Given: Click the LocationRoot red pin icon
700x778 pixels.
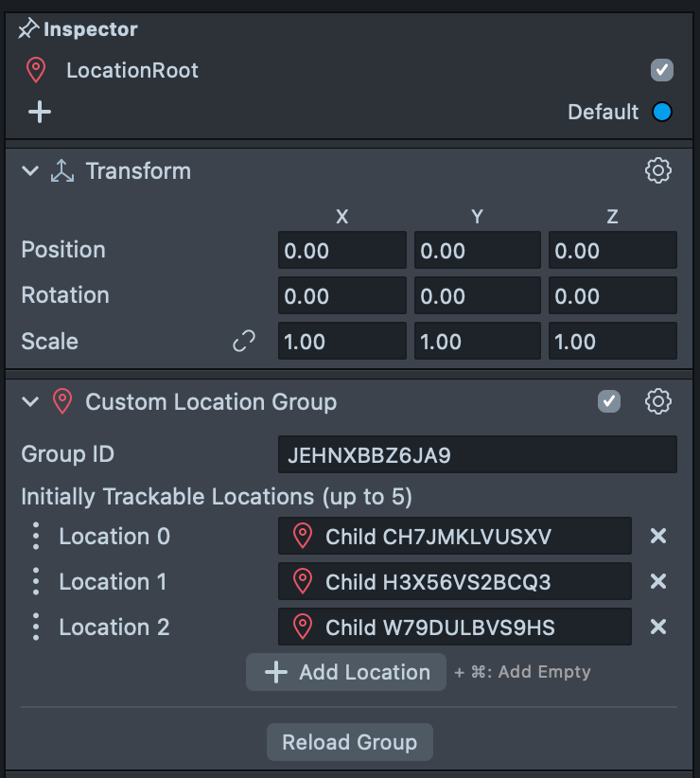Looking at the screenshot, I should [x=36, y=71].
